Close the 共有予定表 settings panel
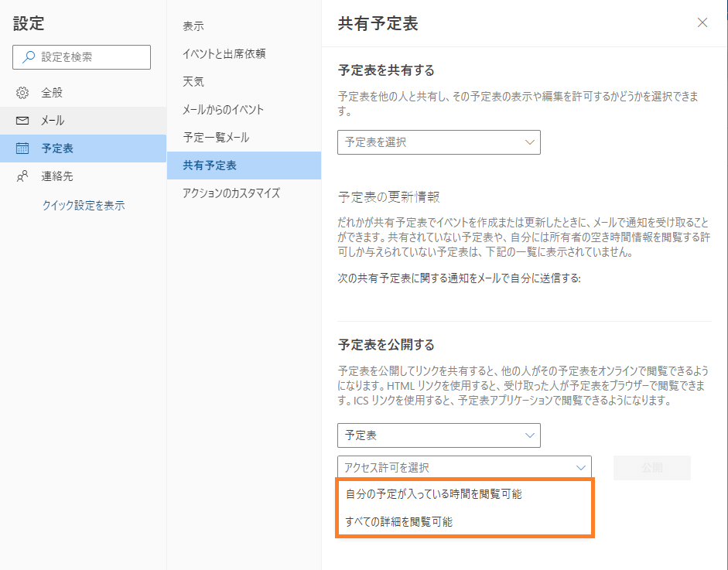The width and height of the screenshot is (728, 570). 702,22
